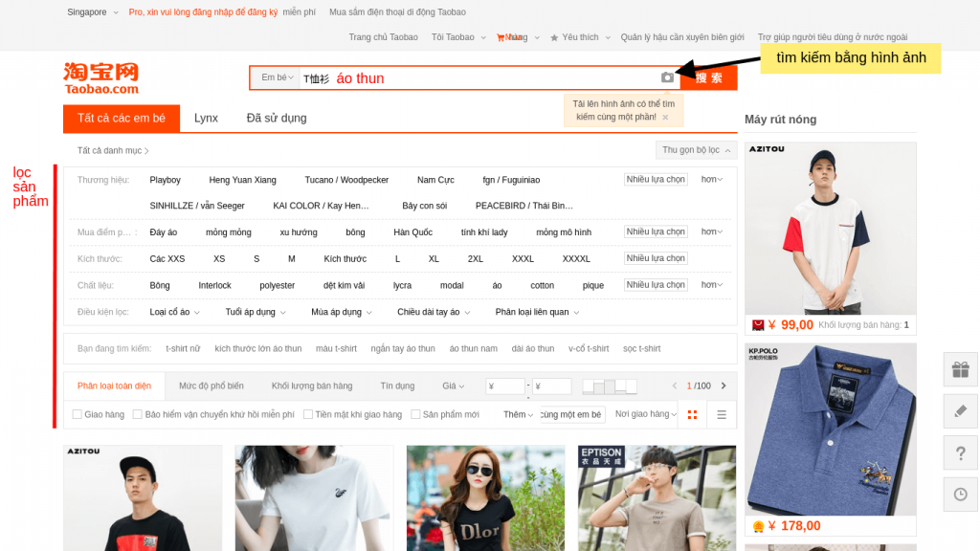The height and width of the screenshot is (551, 980).
Task: Expand Phân loại liên quan filter
Action: [x=537, y=312]
